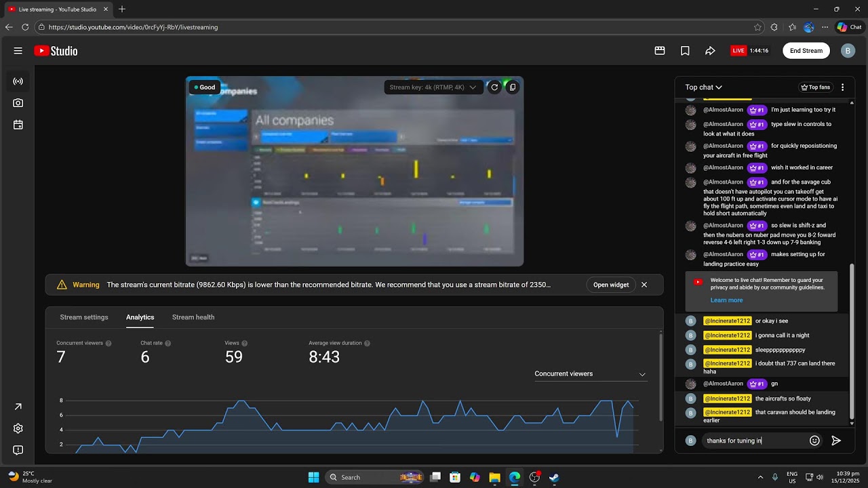Open the YouTube Studio hamburger menu
The image size is (868, 488).
click(x=18, y=51)
